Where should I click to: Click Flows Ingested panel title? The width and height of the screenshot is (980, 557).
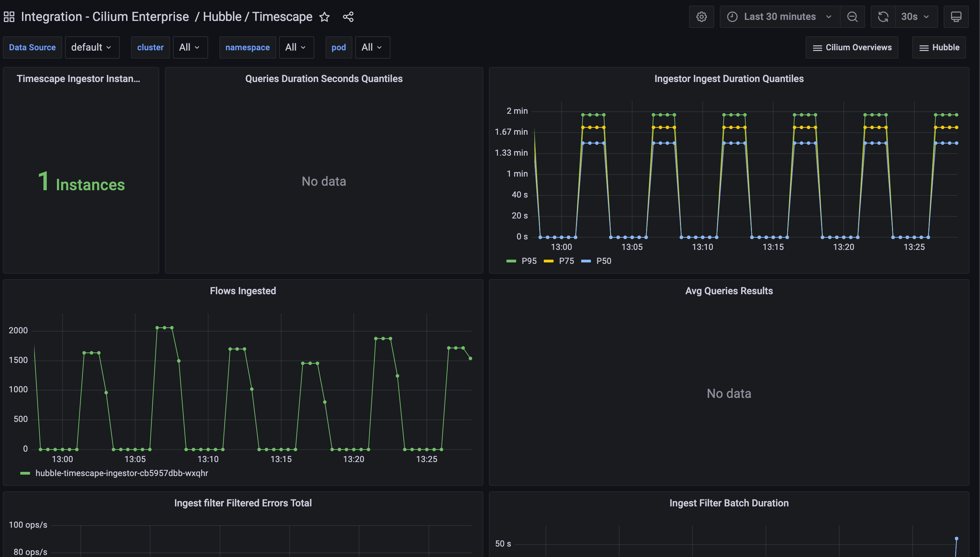243,291
